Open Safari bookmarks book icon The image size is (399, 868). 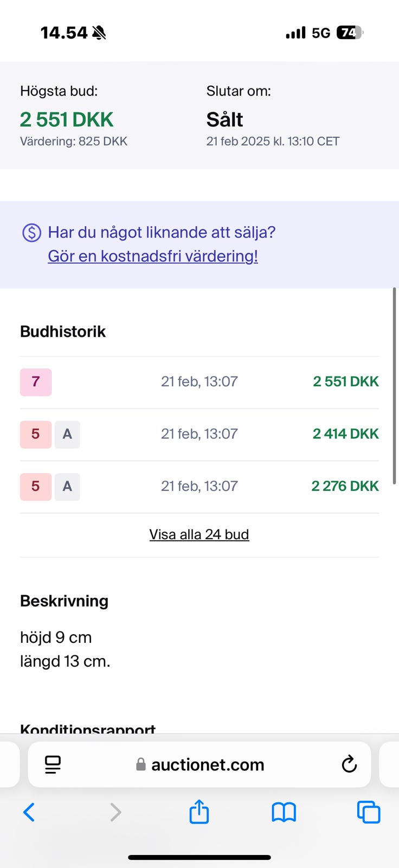point(284,812)
